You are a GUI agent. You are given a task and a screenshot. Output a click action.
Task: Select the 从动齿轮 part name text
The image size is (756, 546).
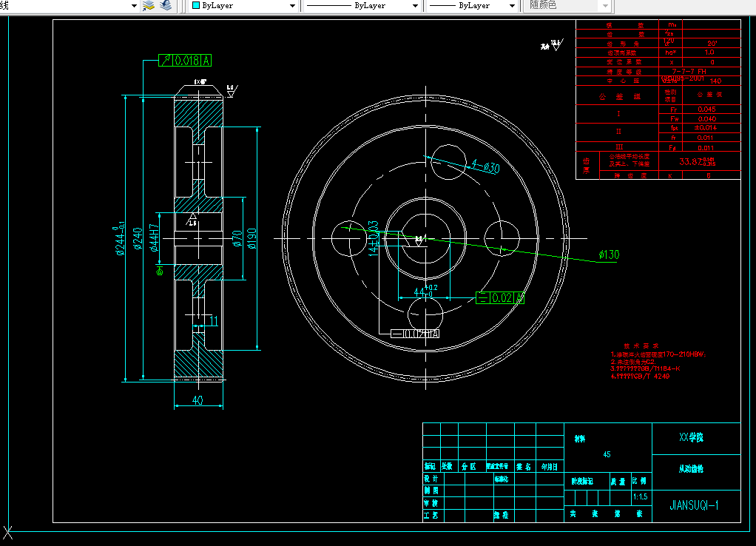coord(692,469)
